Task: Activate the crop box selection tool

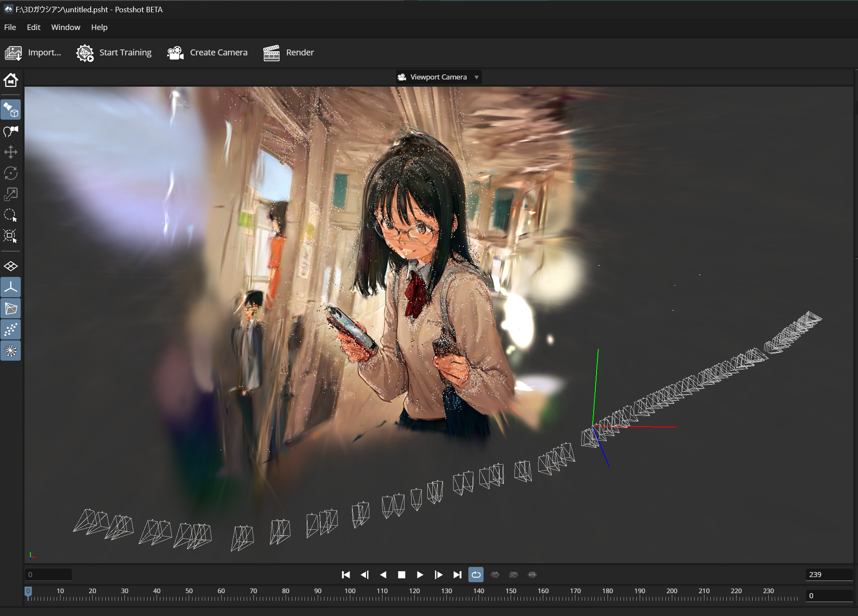Action: [11, 236]
